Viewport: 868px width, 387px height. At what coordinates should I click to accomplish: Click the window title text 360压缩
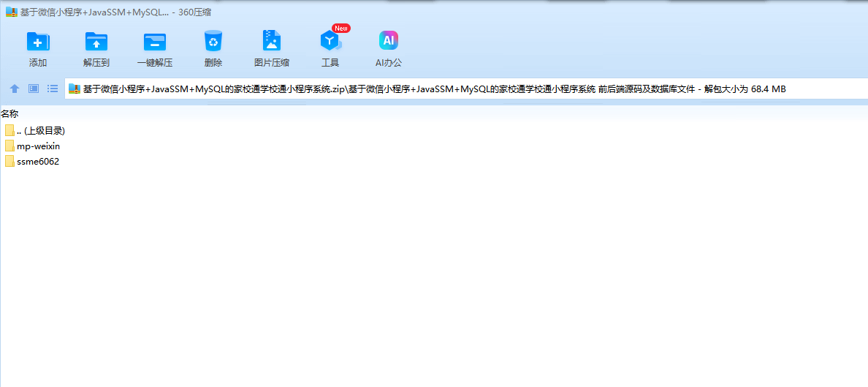(x=194, y=12)
